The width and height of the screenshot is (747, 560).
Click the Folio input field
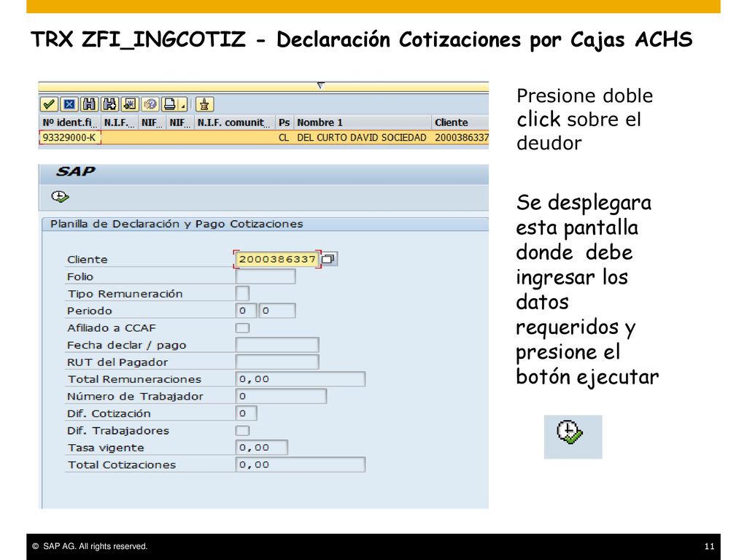click(x=266, y=276)
